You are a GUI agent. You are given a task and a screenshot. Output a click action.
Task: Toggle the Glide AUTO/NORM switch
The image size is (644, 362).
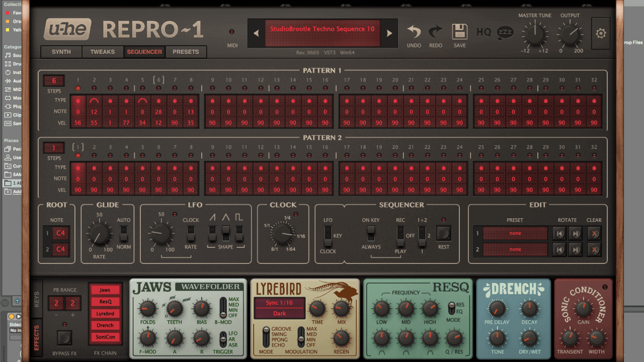[x=123, y=233]
